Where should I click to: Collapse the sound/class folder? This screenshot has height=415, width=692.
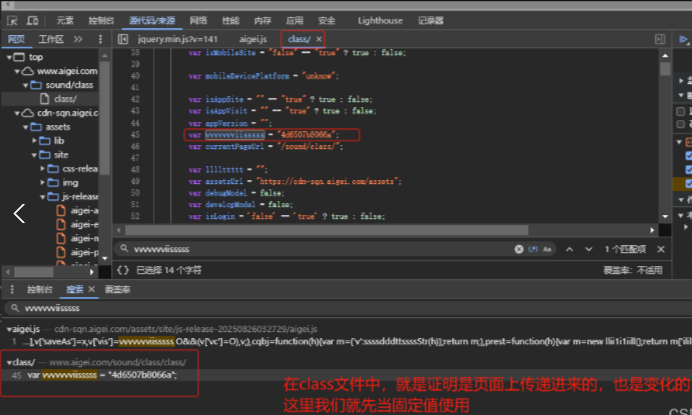point(25,85)
